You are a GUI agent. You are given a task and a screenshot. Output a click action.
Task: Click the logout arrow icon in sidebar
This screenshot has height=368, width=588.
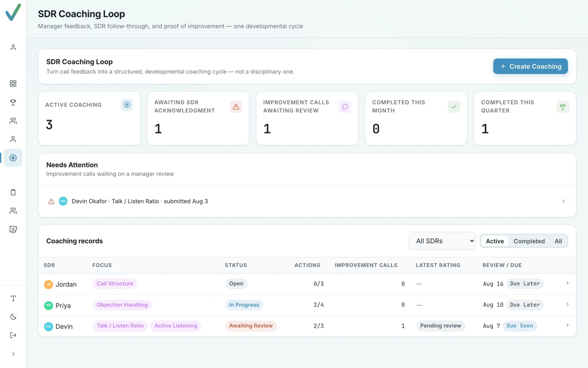(13, 335)
